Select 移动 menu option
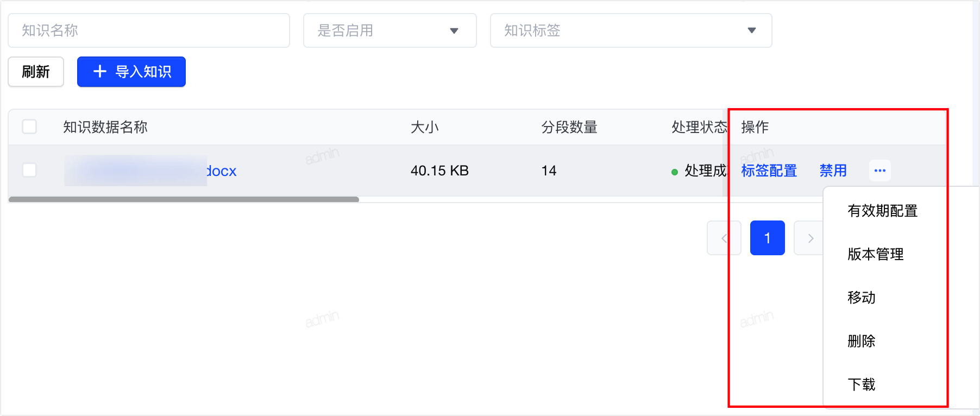Screen dimensions: 980x416 point(862,298)
